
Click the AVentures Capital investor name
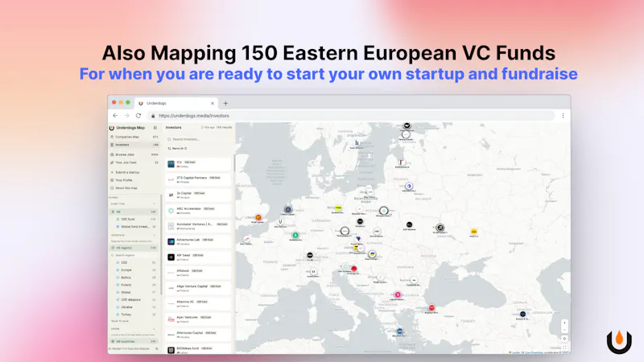190,333
